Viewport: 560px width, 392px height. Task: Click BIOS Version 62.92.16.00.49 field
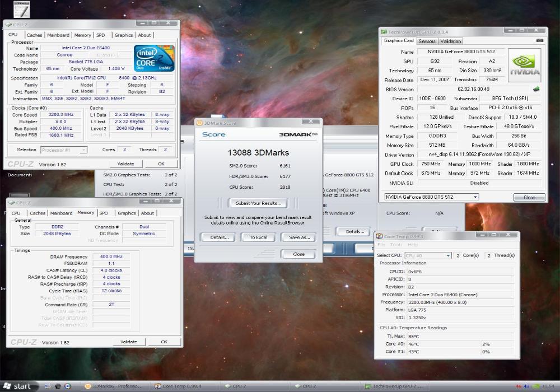tap(474, 89)
